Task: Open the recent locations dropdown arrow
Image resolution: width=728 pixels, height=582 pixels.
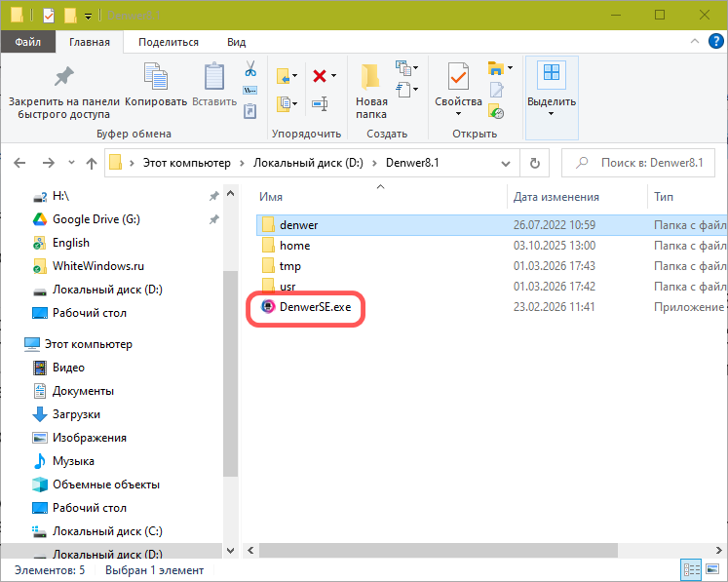Action: [69, 163]
